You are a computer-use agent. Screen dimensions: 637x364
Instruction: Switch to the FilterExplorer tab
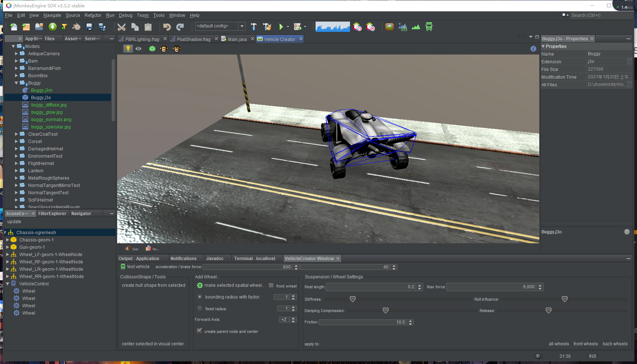(x=52, y=214)
